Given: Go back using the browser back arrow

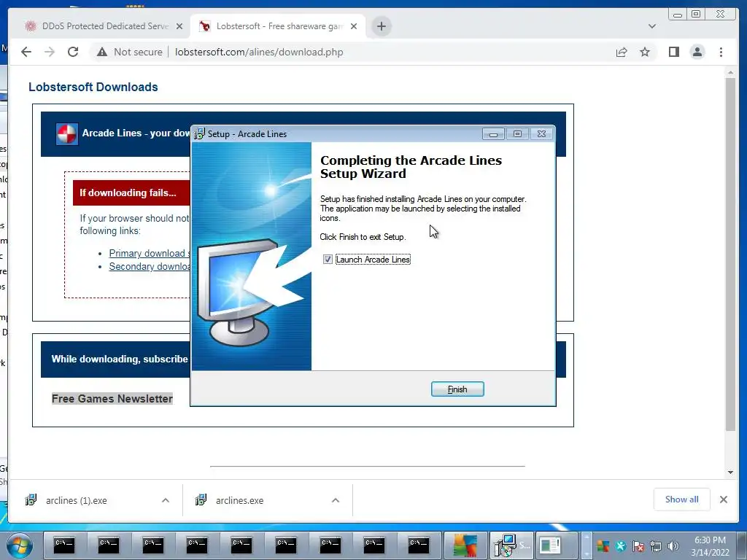Looking at the screenshot, I should 26,52.
